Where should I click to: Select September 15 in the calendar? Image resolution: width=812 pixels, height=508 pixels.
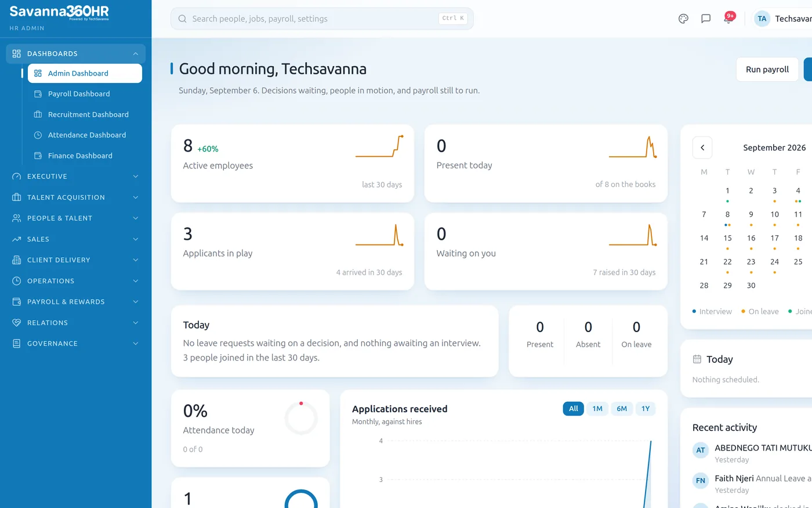tap(727, 238)
